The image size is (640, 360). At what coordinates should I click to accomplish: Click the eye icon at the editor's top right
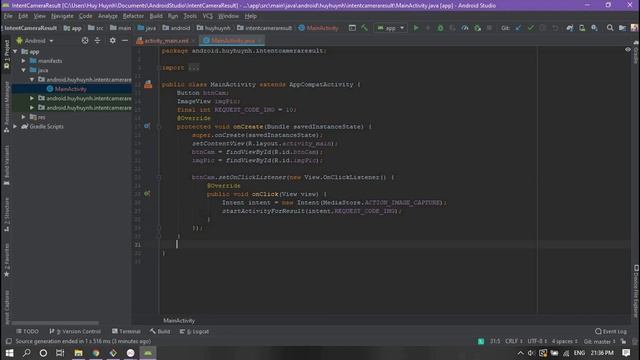(628, 49)
